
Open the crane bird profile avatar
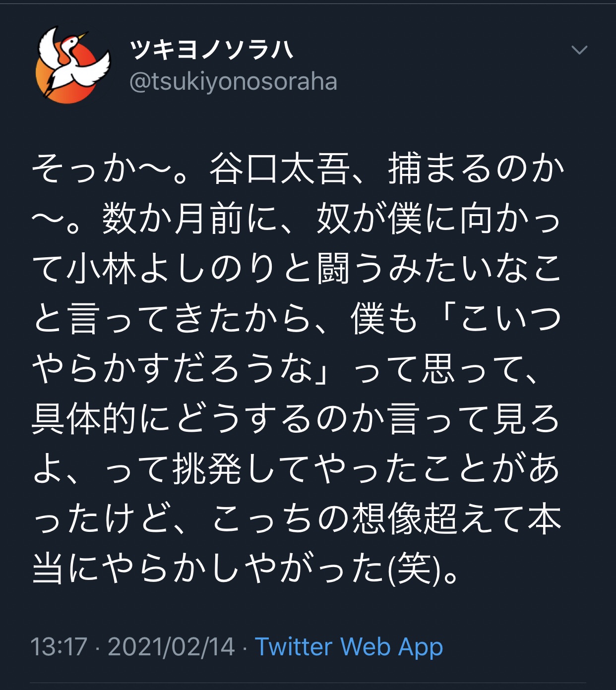point(73,65)
